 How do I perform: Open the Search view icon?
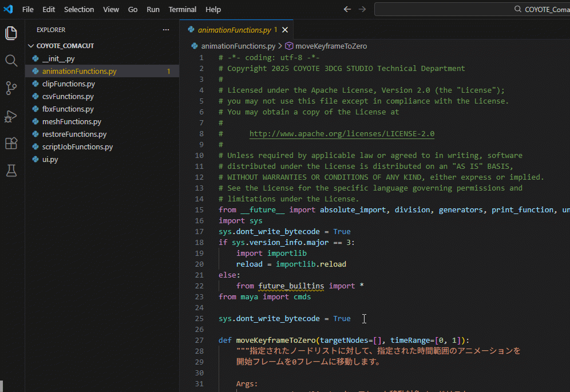pos(11,61)
